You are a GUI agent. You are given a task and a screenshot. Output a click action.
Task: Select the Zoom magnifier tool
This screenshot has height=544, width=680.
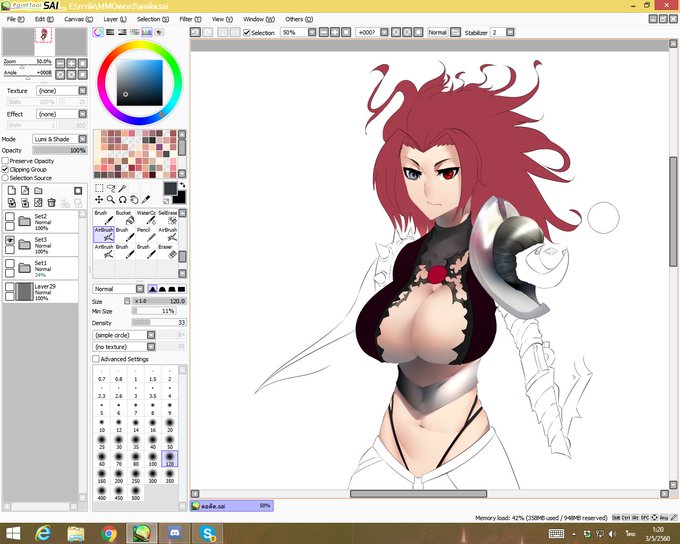[x=111, y=200]
